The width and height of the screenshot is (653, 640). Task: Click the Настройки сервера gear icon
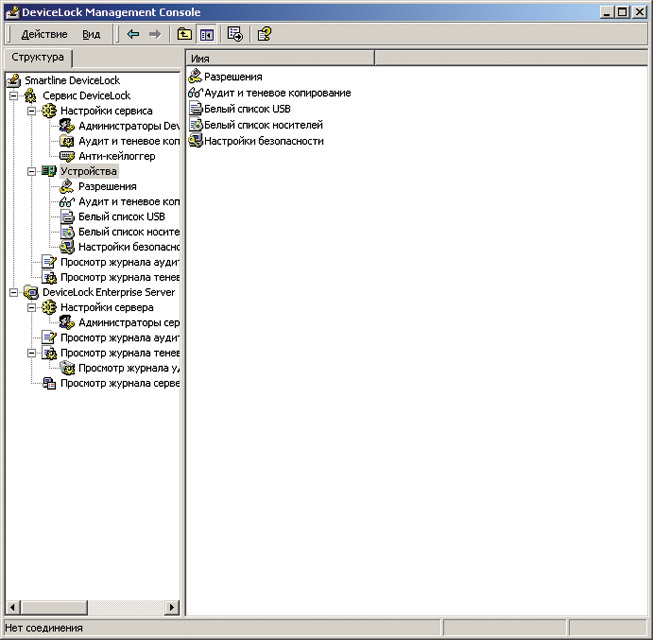[49, 307]
